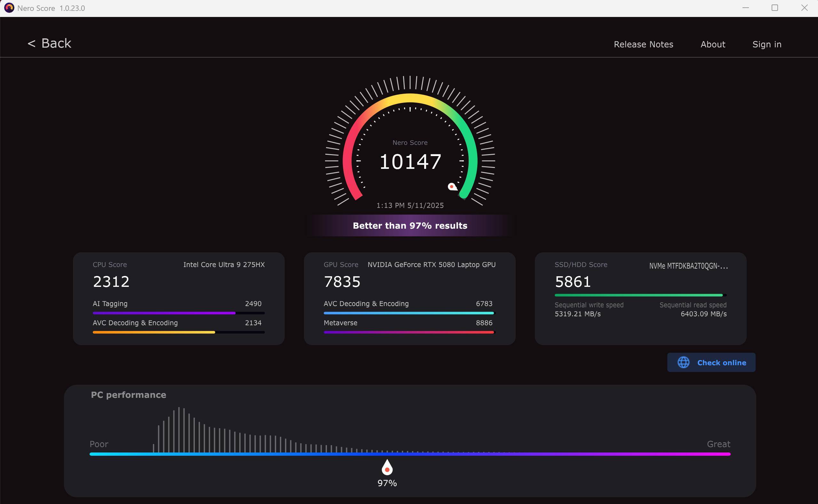The height and width of the screenshot is (504, 818).
Task: Click the PC performance gradient bar
Action: (x=410, y=454)
